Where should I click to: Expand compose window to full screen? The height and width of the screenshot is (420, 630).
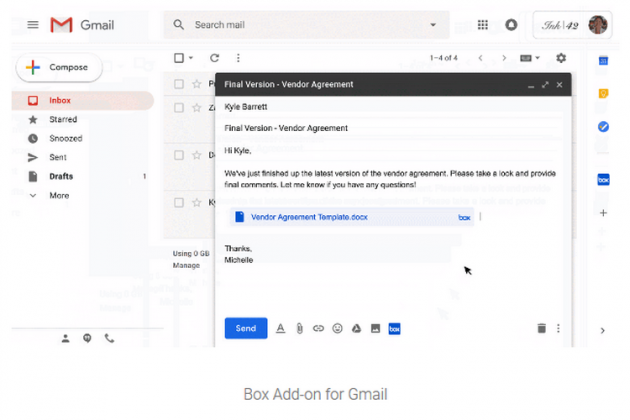coord(545,85)
